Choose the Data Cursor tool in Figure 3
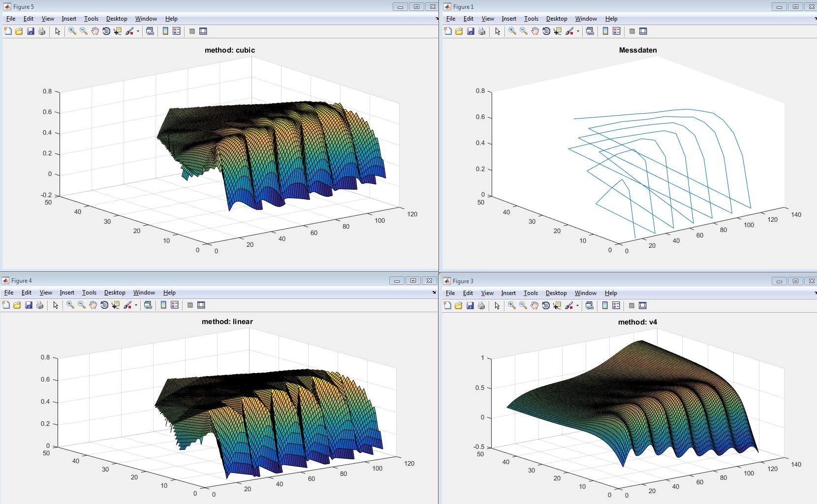Screen dimensions: 817x504 click(x=557, y=305)
